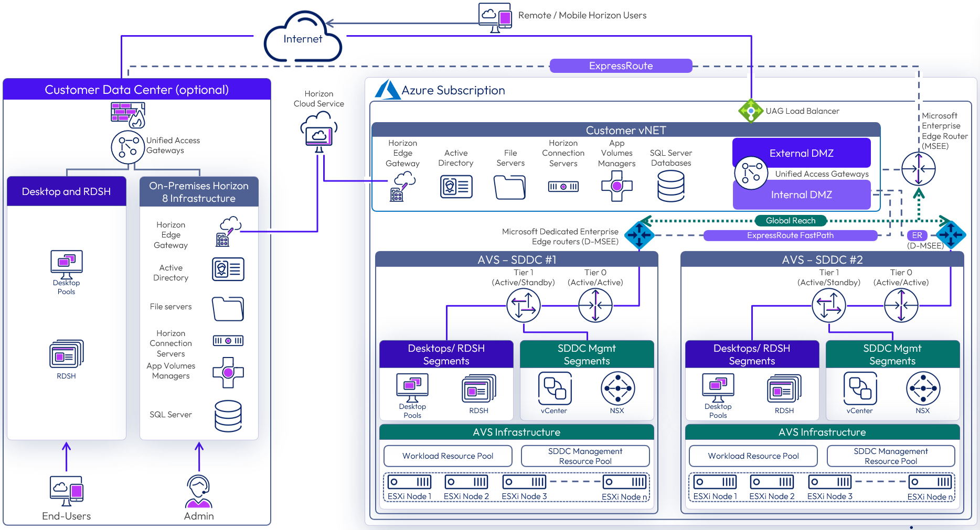Click App Volumes Managers icon in Customer vNET
This screenshot has height=530, width=980.
[616, 186]
